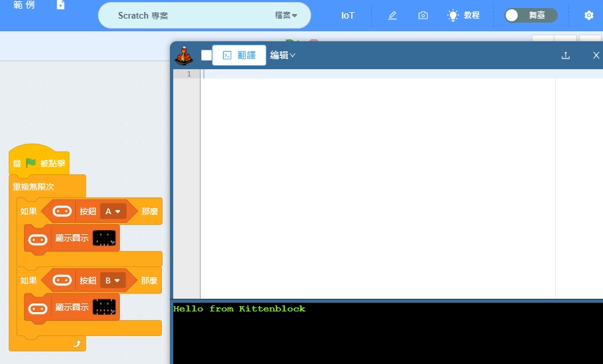This screenshot has height=364, width=603.
Task: Open settings with the gear icon
Action: 589,15
